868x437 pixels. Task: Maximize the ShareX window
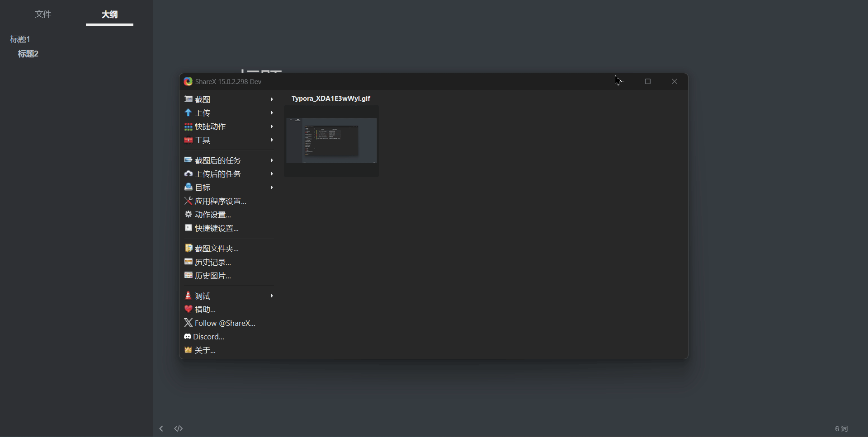[648, 81]
